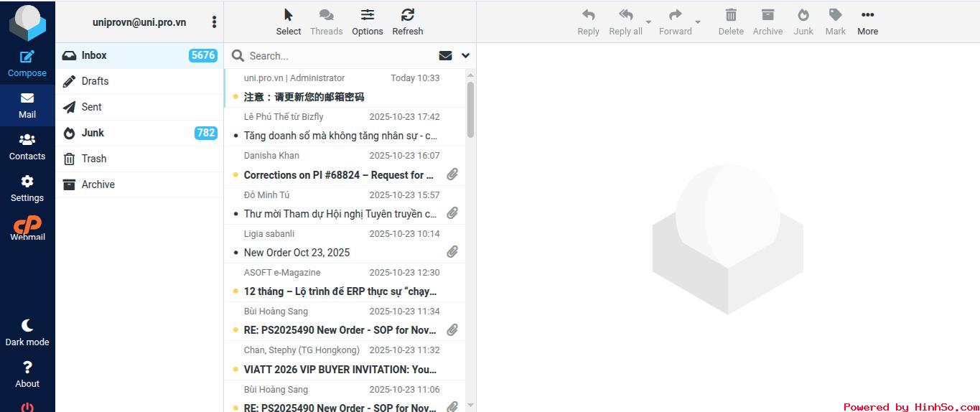Image resolution: width=980 pixels, height=412 pixels.
Task: Click the message list scrollbar
Action: point(470,109)
